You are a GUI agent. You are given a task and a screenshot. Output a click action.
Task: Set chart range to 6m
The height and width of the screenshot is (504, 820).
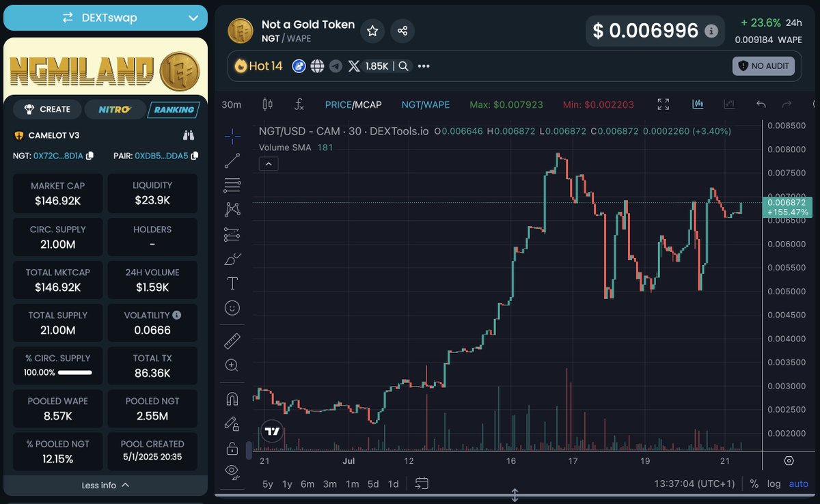tap(307, 484)
